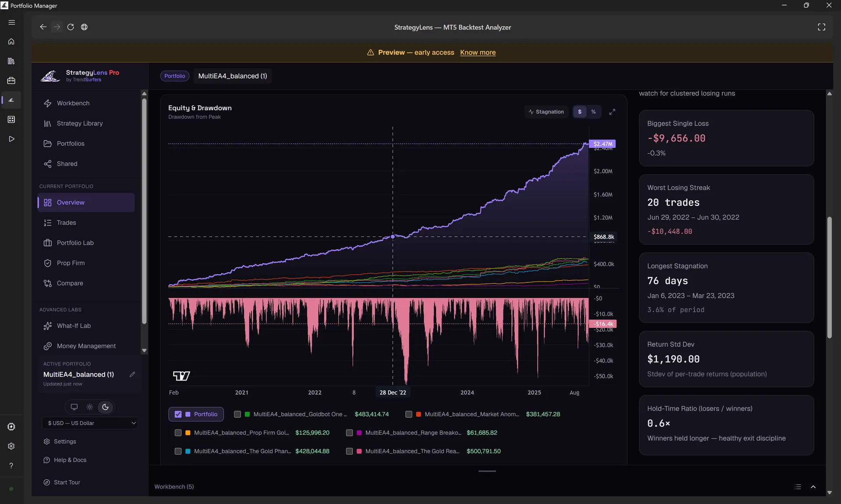Expand the Equity & Drawdown chart
841x504 pixels.
[x=612, y=112]
